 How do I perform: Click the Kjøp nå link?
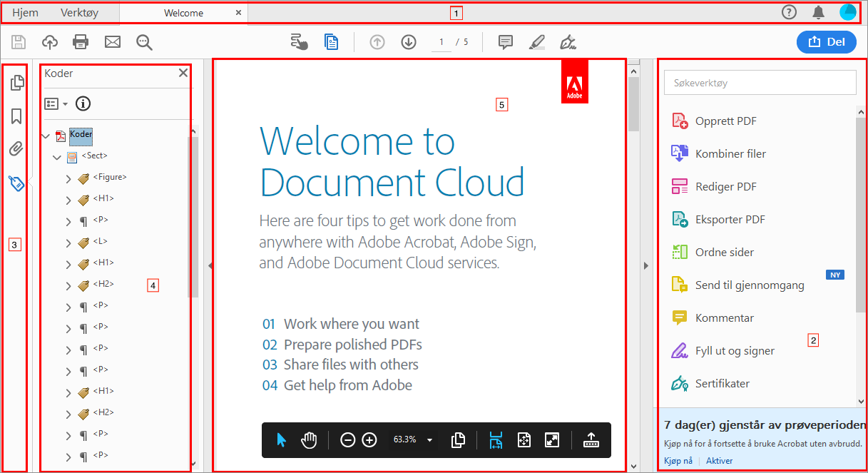[x=678, y=461]
